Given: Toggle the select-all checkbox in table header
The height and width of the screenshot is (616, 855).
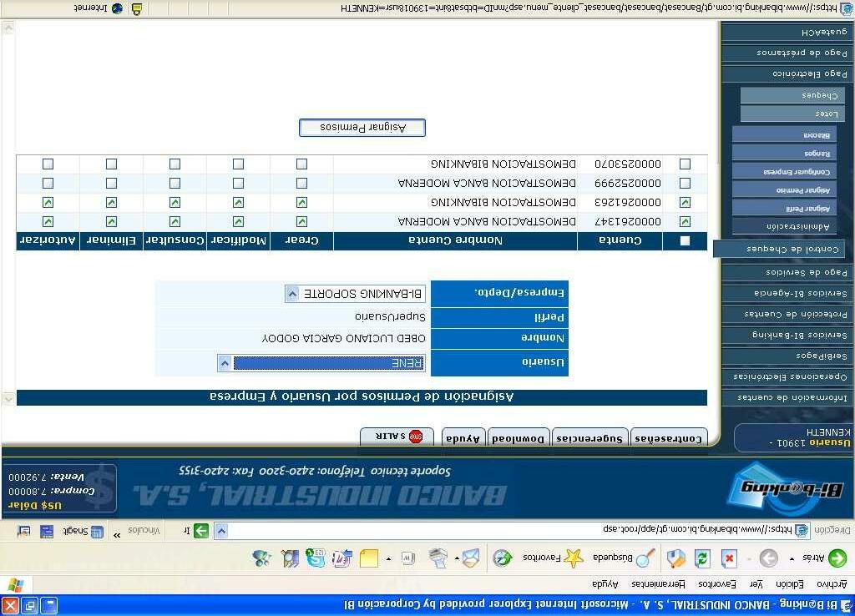Looking at the screenshot, I should point(685,241).
